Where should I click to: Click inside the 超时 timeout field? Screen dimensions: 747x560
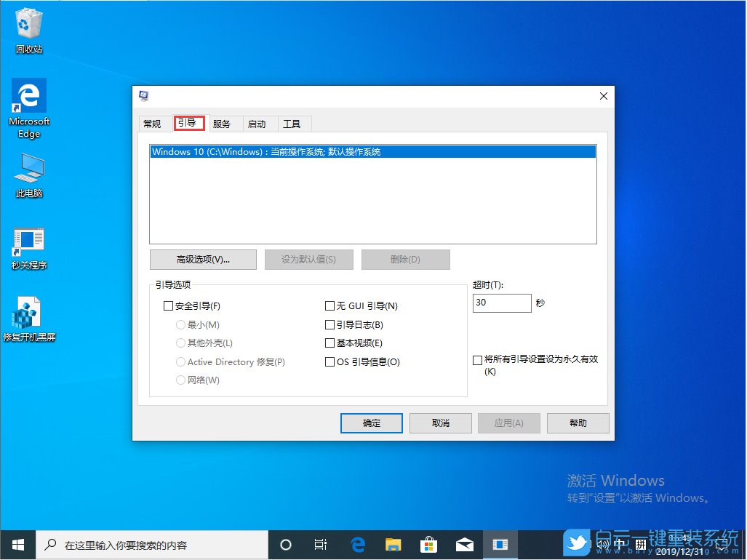(x=502, y=303)
